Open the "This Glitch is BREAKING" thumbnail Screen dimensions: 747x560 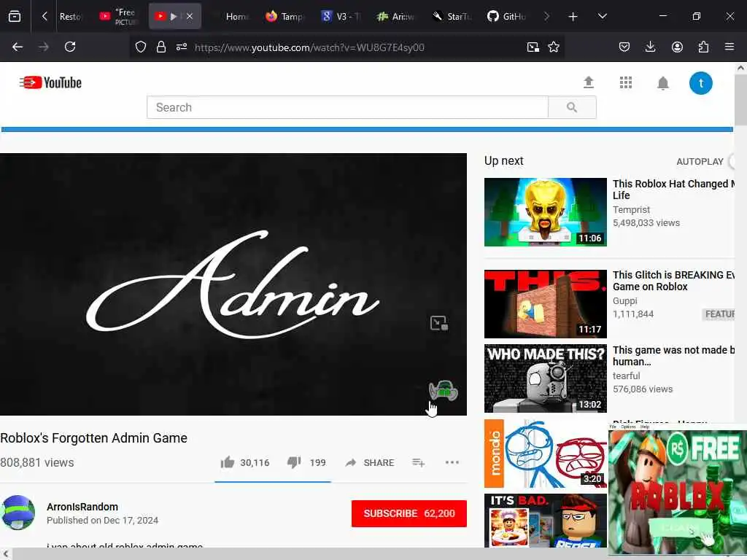pyautogui.click(x=546, y=304)
